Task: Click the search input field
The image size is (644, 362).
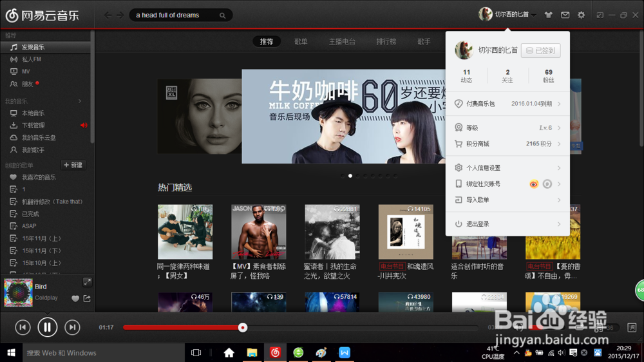Action: (x=175, y=15)
